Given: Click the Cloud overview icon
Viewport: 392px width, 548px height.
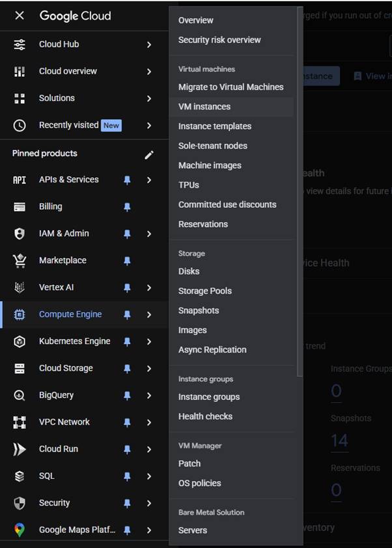Looking at the screenshot, I should (x=20, y=71).
